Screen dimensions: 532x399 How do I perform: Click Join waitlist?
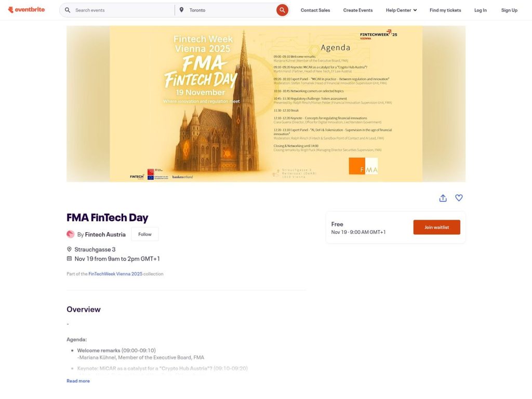(x=436, y=227)
